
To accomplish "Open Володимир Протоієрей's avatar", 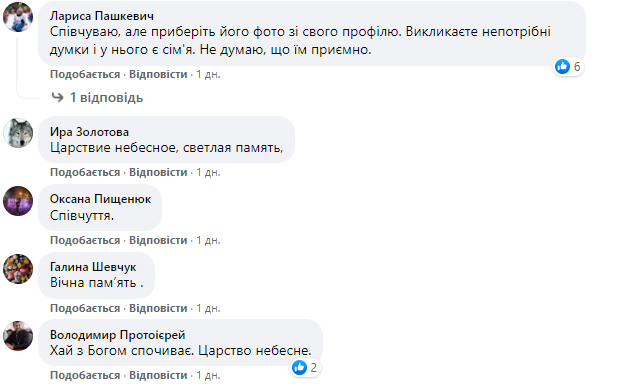I will [18, 336].
